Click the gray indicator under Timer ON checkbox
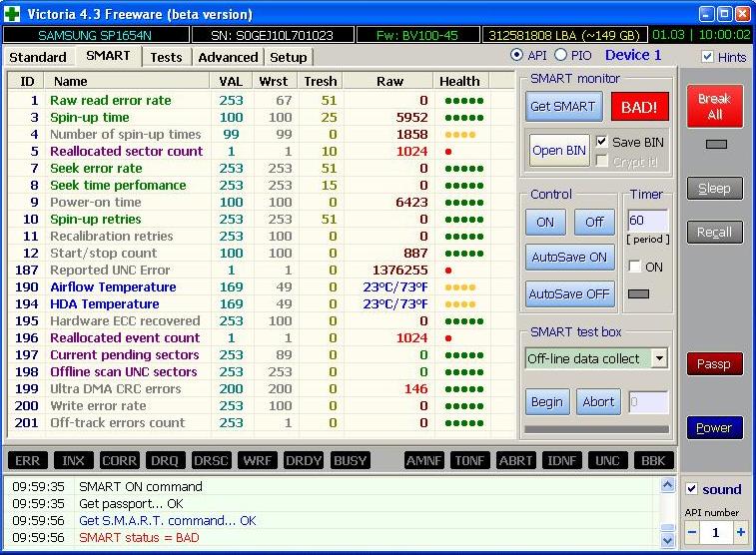Image resolution: width=756 pixels, height=555 pixels. [x=638, y=293]
